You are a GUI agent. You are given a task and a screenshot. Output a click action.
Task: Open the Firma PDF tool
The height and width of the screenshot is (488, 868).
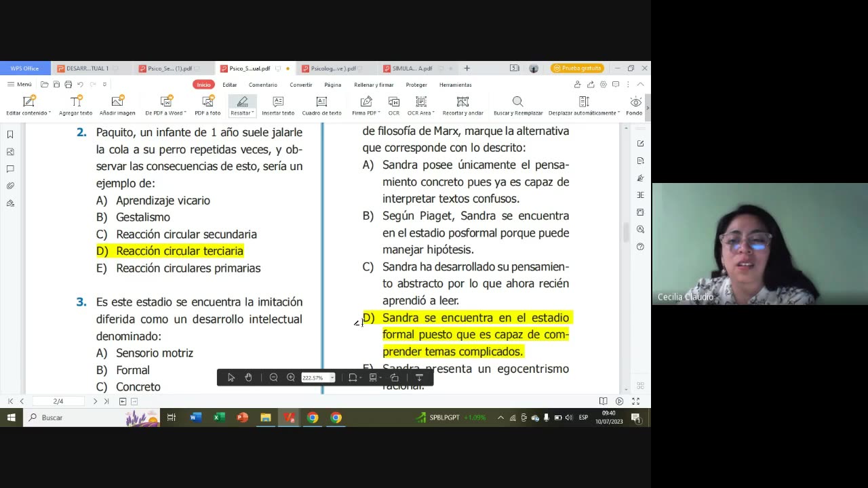pos(366,106)
